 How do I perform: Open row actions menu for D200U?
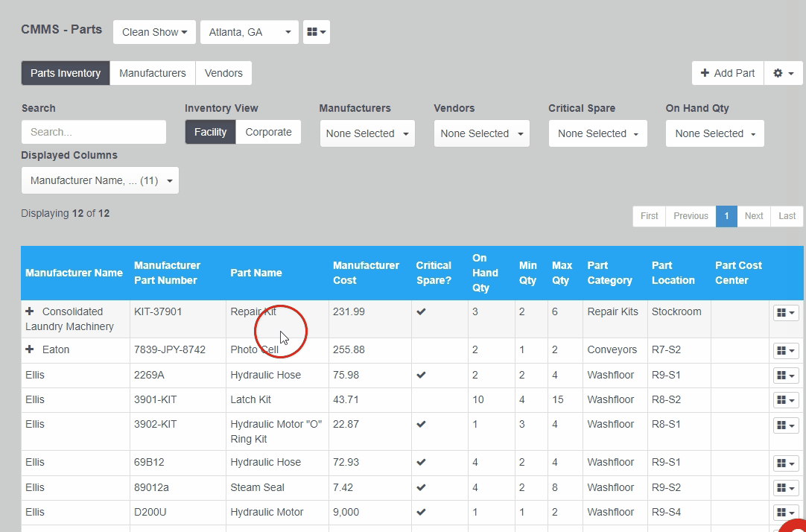click(x=786, y=513)
